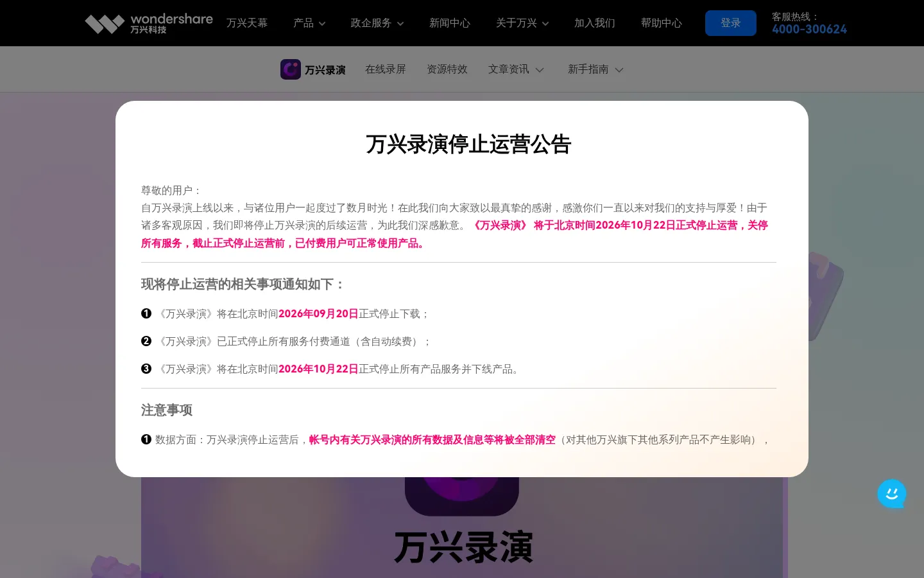Click the large 万兴录演 heading behind the dialog

[463, 548]
